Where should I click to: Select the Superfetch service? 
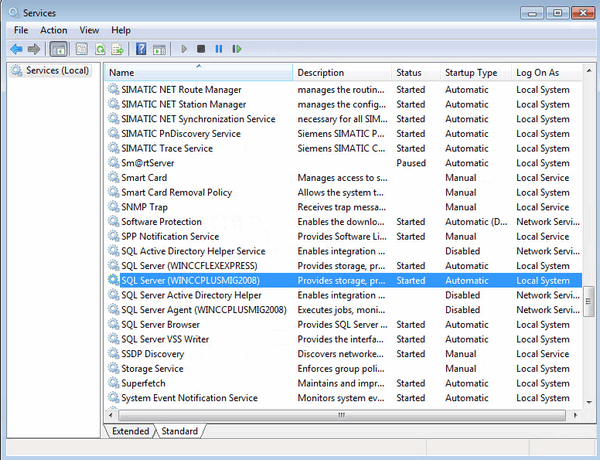click(343, 383)
